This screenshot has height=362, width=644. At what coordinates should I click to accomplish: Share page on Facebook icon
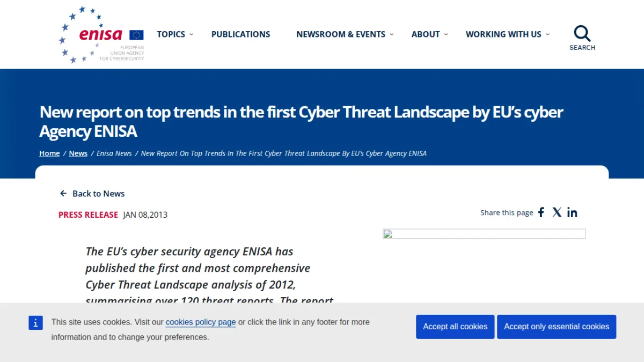(541, 212)
